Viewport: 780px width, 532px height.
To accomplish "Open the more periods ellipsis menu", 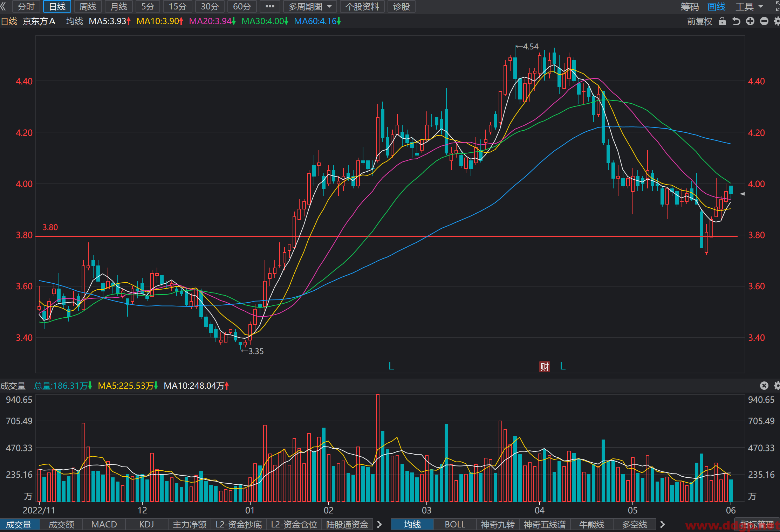I will click(270, 7).
